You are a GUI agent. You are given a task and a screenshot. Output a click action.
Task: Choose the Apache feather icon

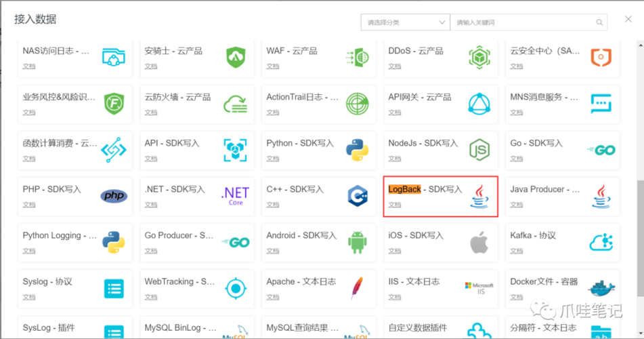(358, 288)
